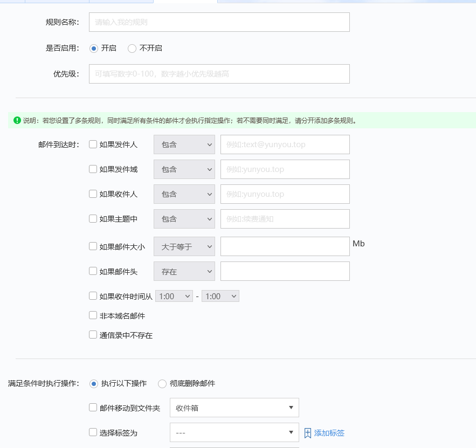Select the 不开启 radio option

[132, 49]
